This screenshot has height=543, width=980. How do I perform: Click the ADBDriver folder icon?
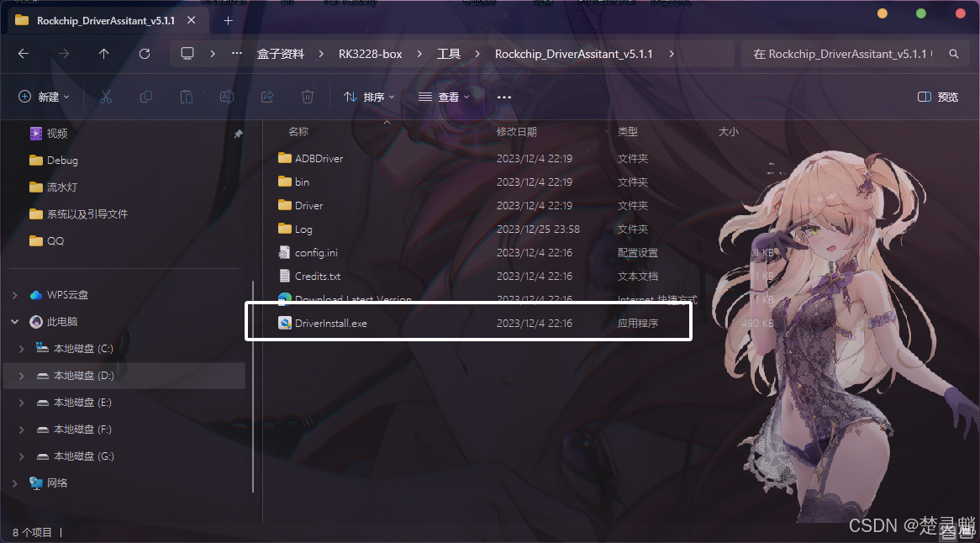click(284, 158)
